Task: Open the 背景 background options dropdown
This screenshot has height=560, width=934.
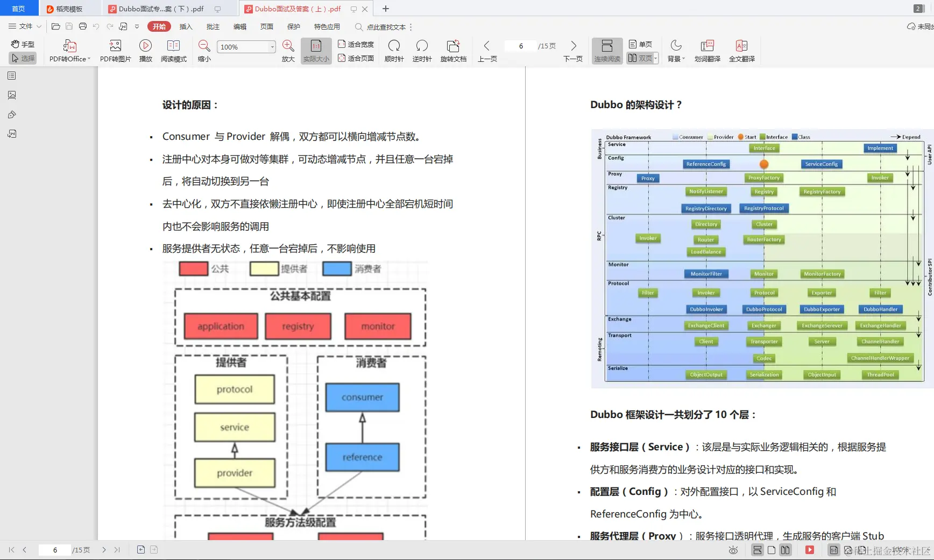Action: click(676, 51)
